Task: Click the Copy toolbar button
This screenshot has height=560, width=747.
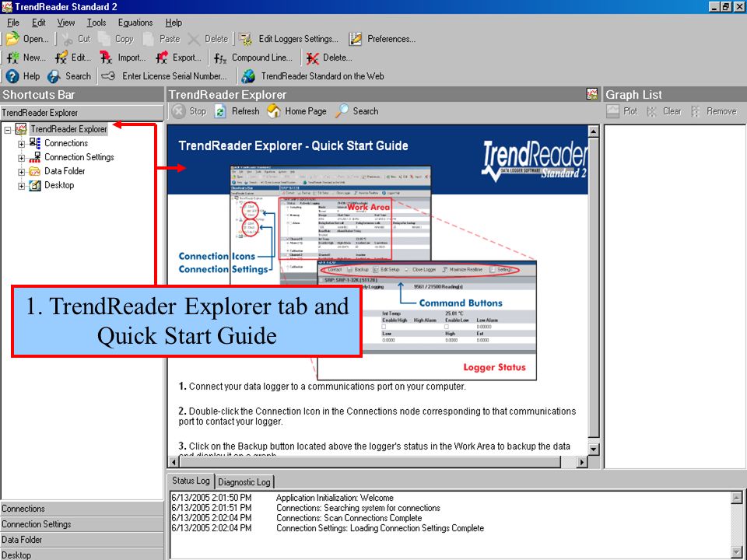Action: pyautogui.click(x=116, y=39)
